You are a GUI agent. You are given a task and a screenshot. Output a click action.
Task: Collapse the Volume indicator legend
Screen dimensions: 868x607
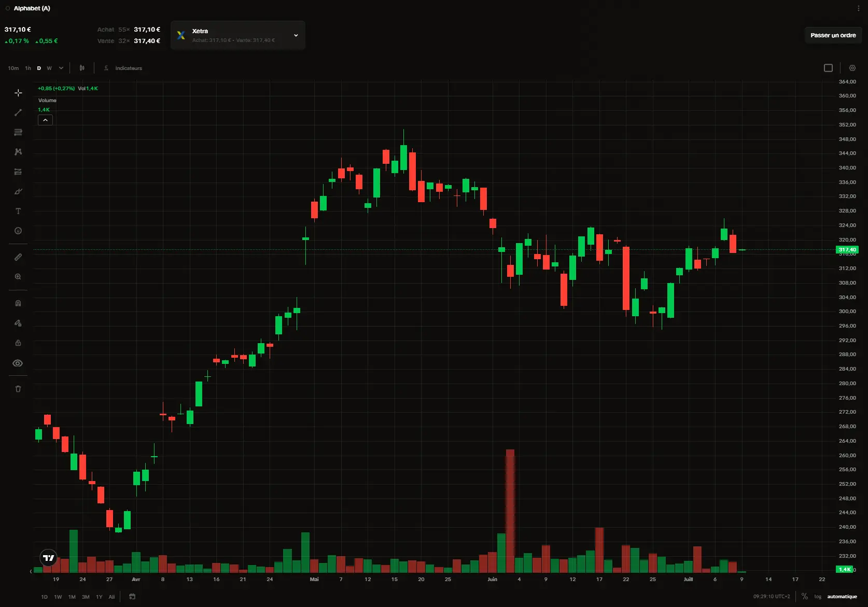click(46, 120)
